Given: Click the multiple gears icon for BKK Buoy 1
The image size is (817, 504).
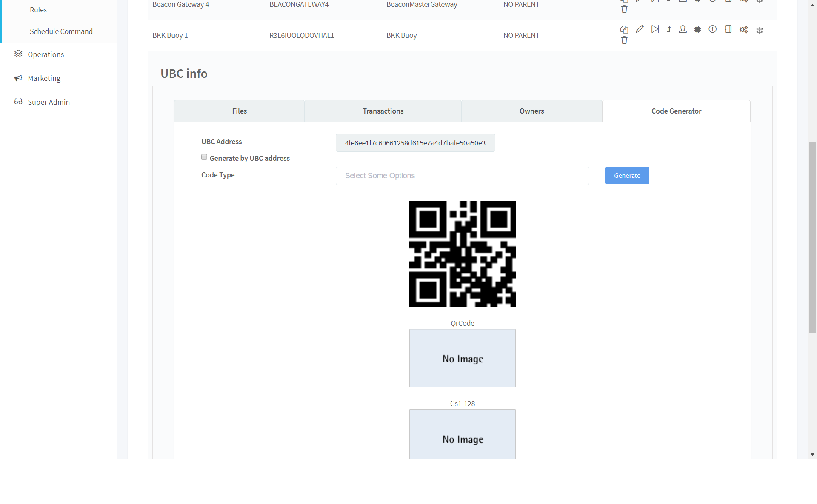Looking at the screenshot, I should pos(743,29).
